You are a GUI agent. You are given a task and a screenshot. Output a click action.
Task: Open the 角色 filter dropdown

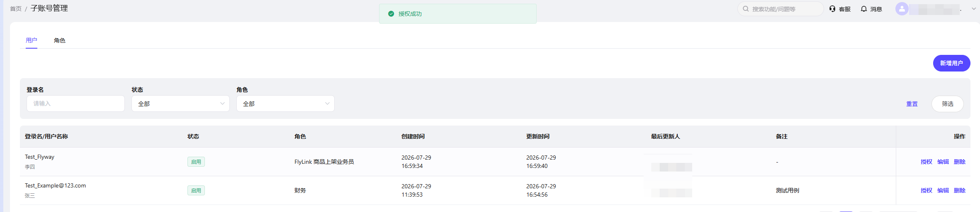coord(285,104)
